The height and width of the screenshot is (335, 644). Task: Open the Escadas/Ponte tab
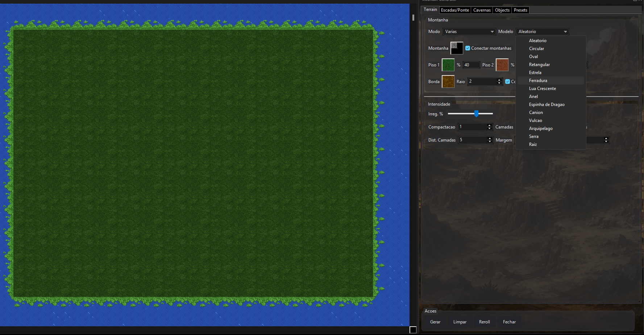click(x=455, y=10)
